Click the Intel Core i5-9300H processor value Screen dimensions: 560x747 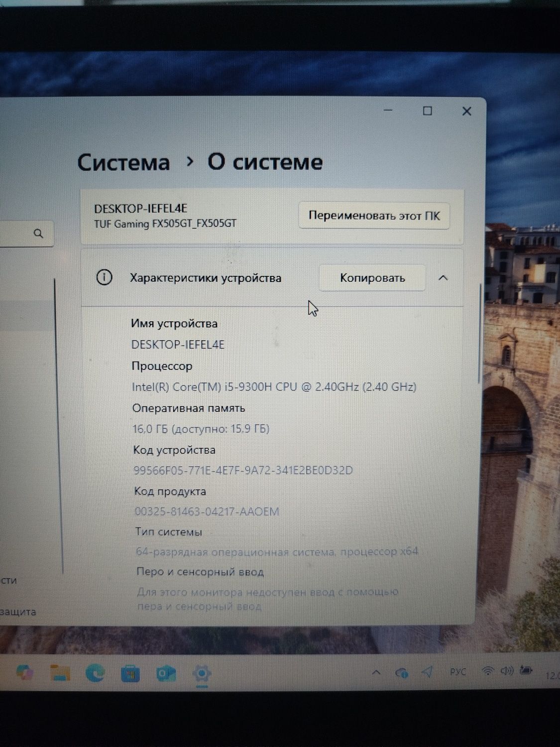click(274, 387)
